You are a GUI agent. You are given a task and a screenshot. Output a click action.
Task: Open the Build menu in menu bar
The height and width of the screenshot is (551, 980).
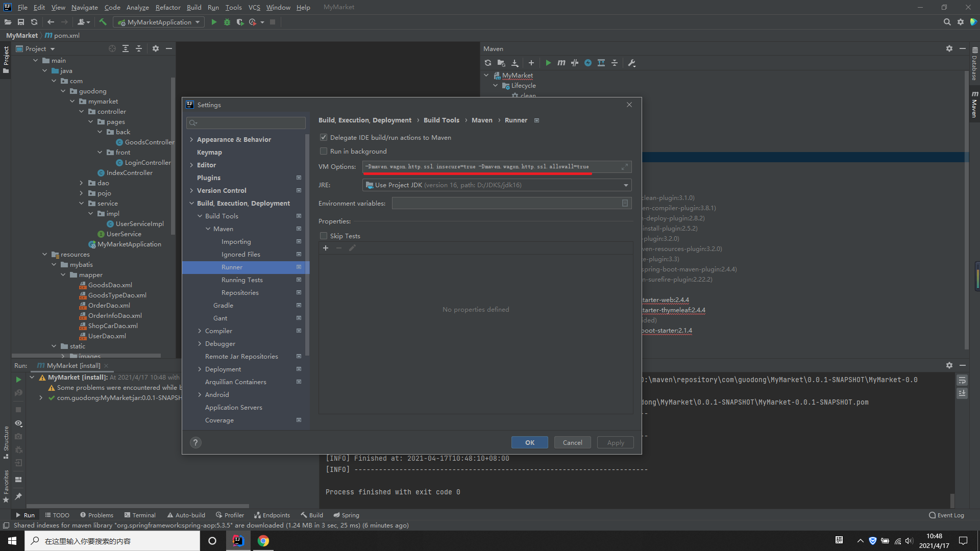[193, 7]
